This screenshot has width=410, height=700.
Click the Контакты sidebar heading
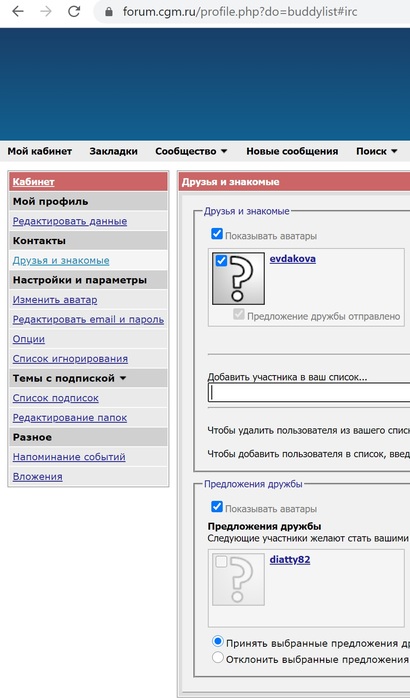tap(39, 241)
